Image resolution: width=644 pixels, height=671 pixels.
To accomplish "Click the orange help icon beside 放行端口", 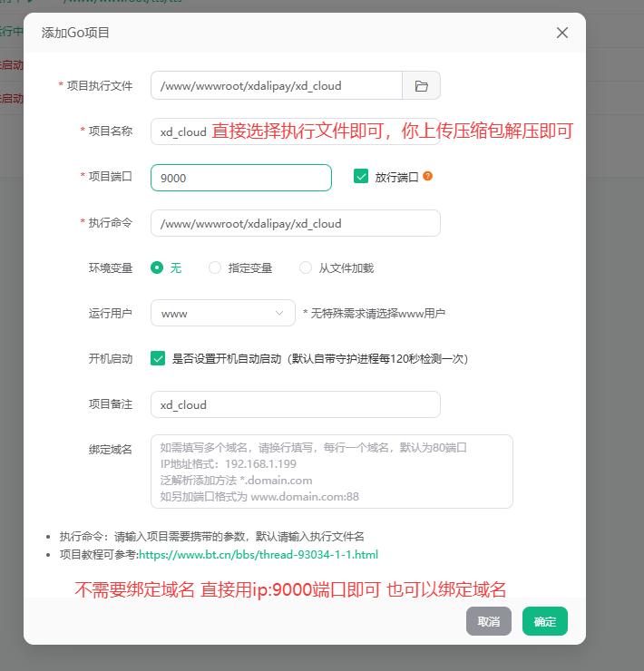I will click(x=427, y=177).
